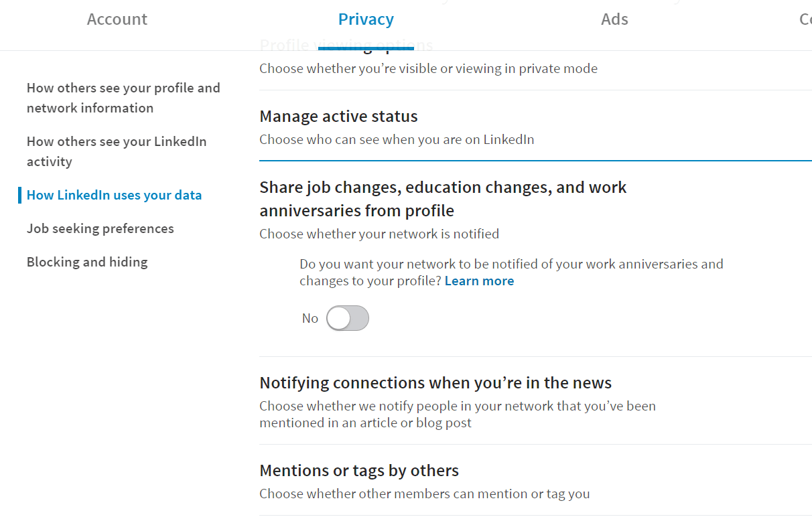Open How others see your LinkedIn activity
The width and height of the screenshot is (812, 519).
(117, 151)
